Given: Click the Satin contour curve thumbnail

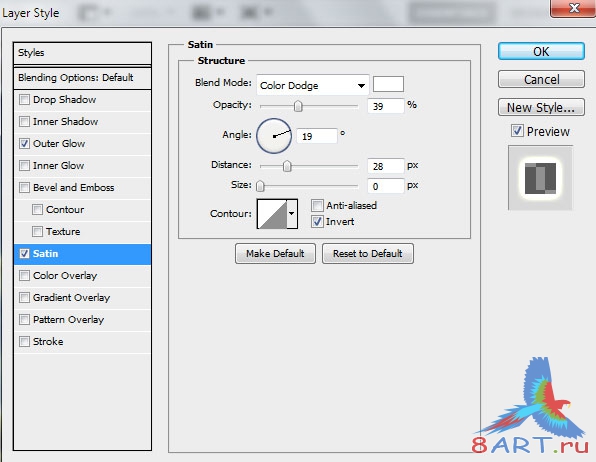Looking at the screenshot, I should coord(272,214).
